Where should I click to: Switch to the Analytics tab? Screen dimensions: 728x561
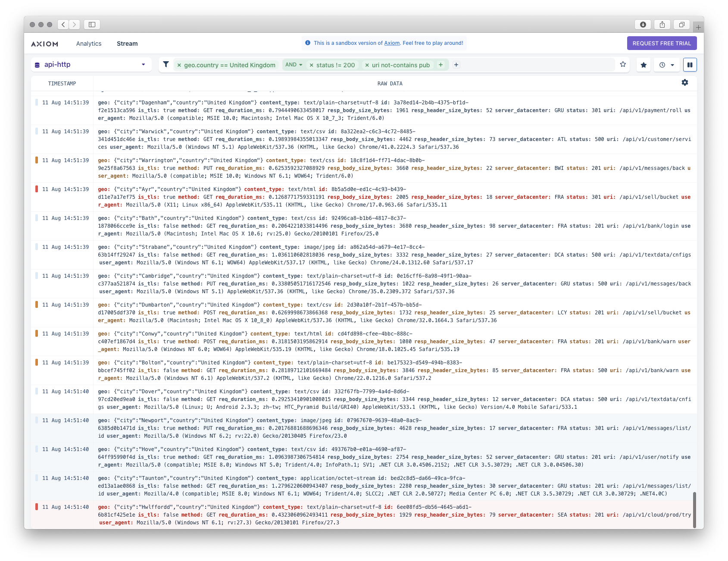[x=89, y=44]
